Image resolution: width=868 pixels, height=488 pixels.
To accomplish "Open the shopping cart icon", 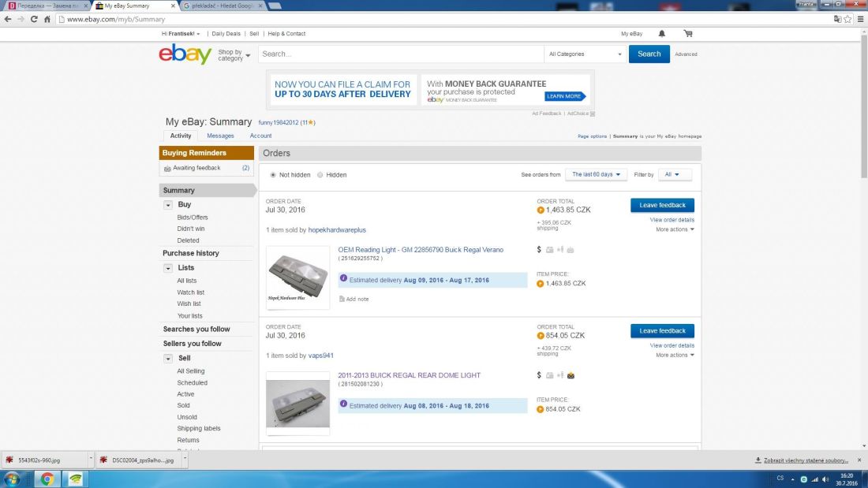I will coord(688,34).
